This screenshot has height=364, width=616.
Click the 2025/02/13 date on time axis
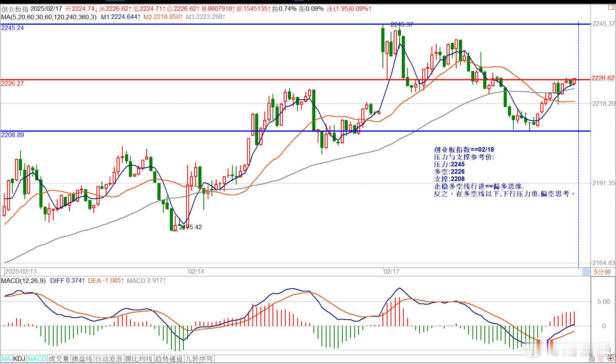[21, 271]
